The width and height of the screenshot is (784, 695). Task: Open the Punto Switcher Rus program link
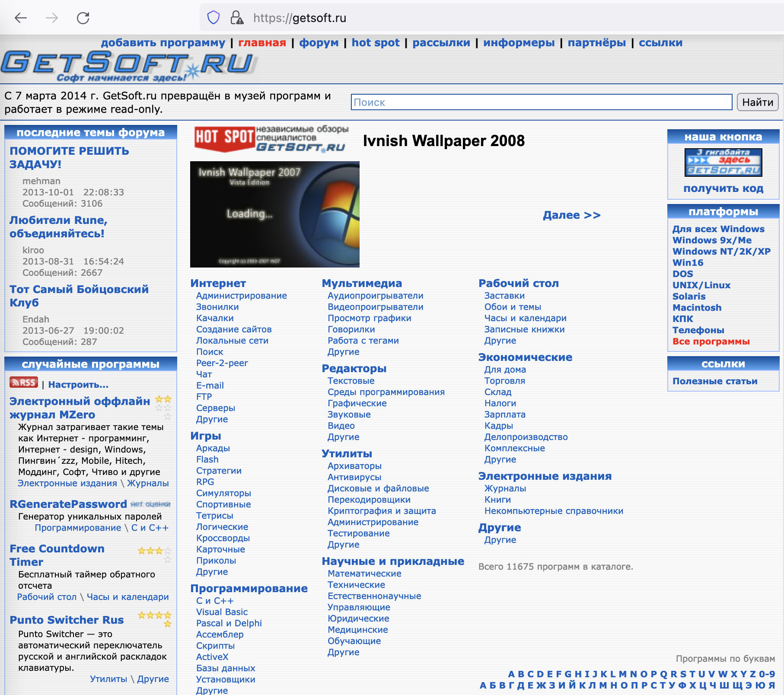67,620
